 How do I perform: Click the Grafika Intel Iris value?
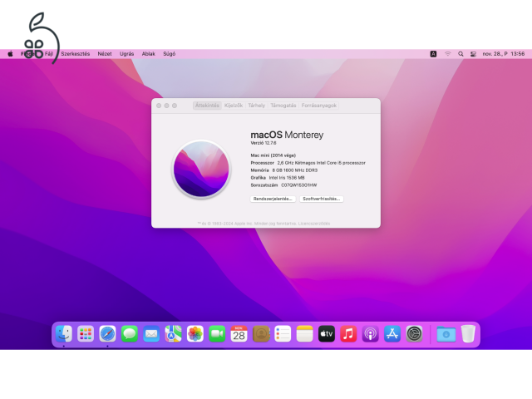click(x=287, y=178)
